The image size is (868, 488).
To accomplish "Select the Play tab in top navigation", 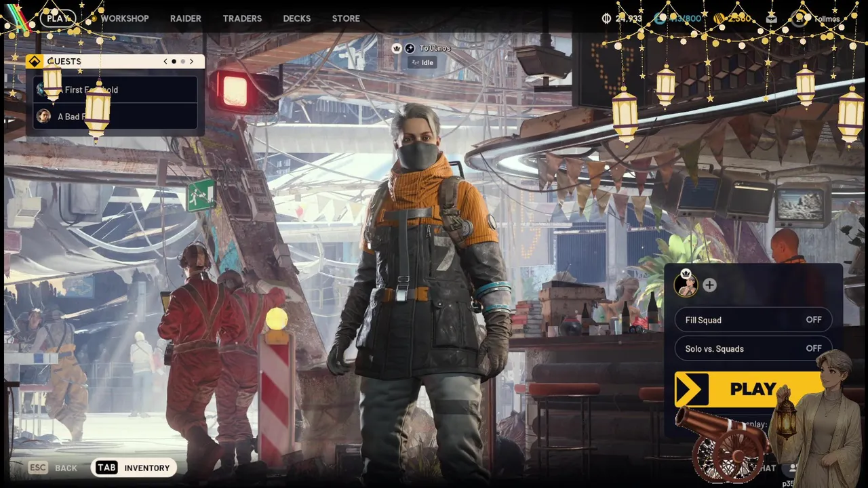I will [58, 18].
